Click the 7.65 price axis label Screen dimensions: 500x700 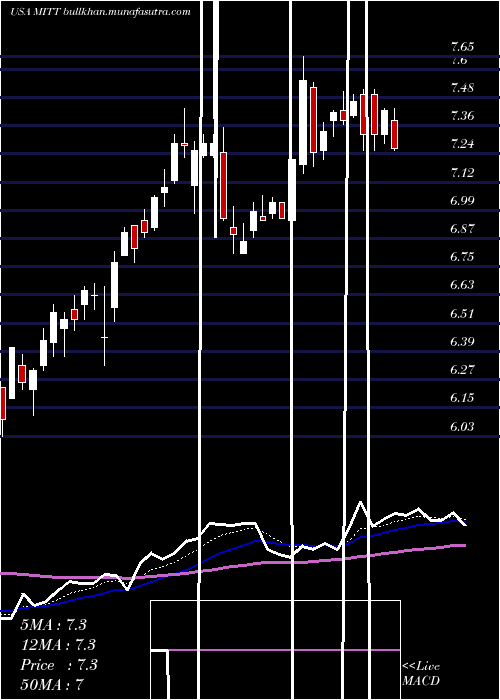(462, 46)
